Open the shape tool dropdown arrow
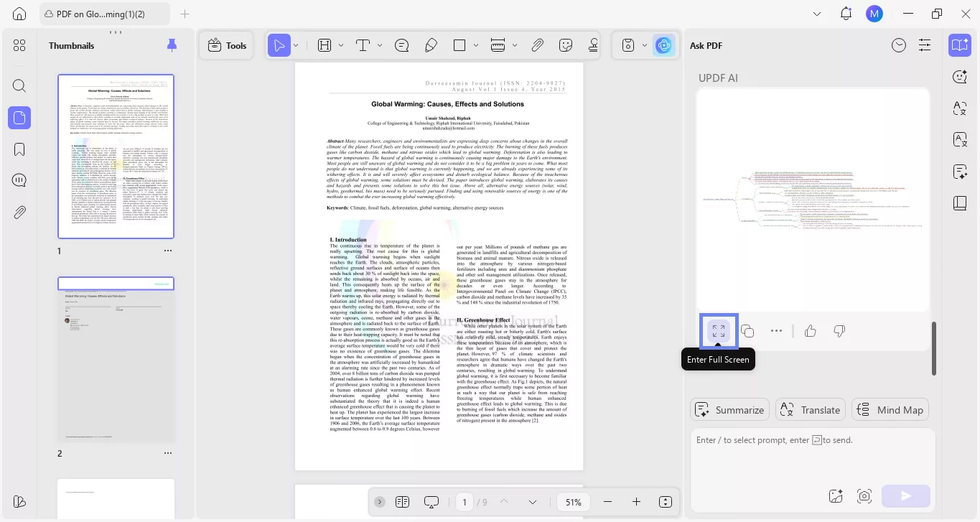Image resolution: width=980 pixels, height=522 pixels. (475, 45)
